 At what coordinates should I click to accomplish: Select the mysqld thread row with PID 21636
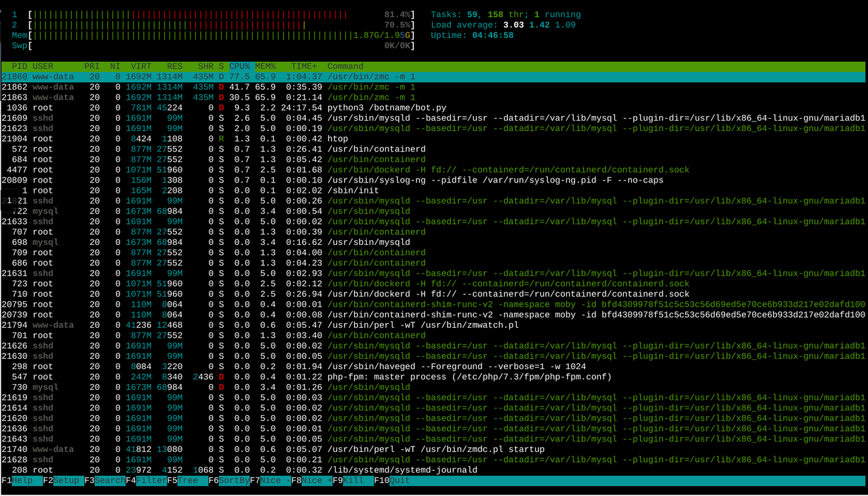tap(434, 428)
